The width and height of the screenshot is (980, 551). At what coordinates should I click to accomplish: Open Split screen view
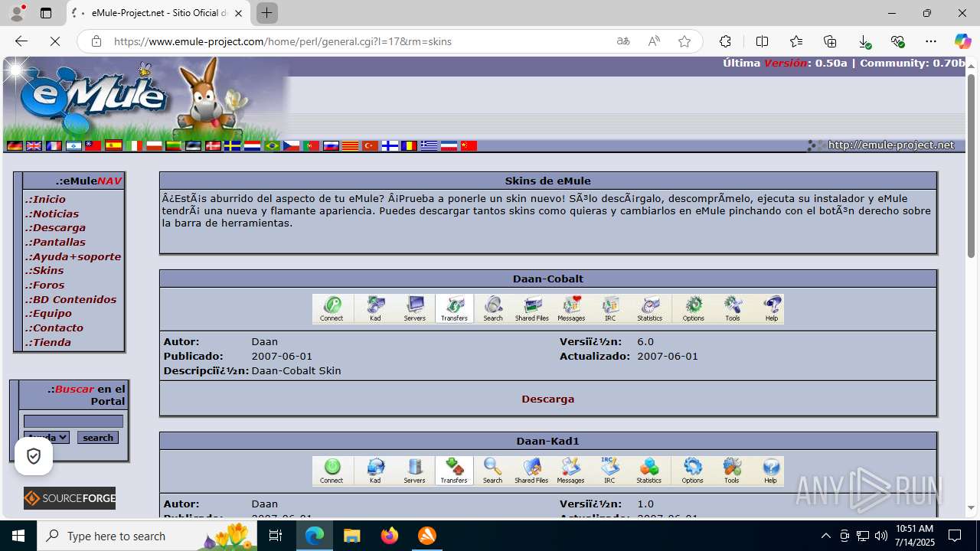[762, 41]
